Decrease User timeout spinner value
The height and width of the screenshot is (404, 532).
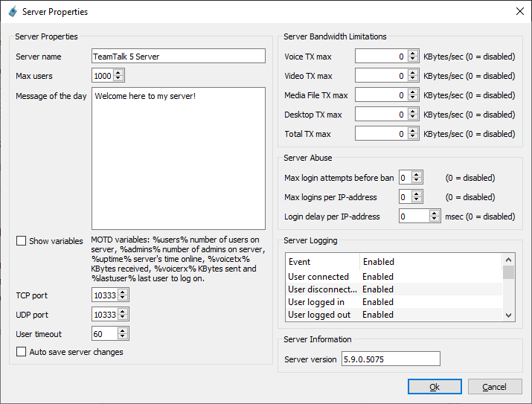pyautogui.click(x=123, y=337)
